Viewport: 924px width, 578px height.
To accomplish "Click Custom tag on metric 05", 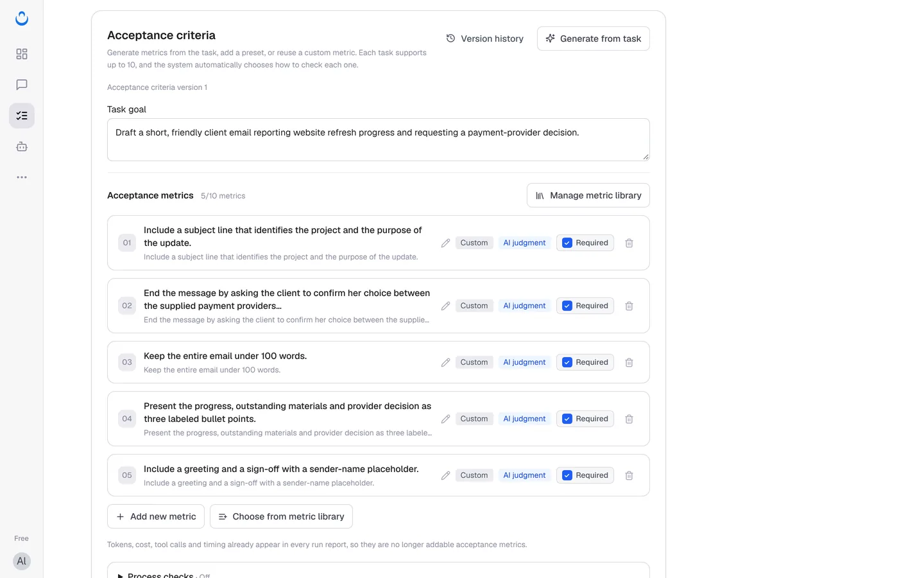I will [x=474, y=475].
